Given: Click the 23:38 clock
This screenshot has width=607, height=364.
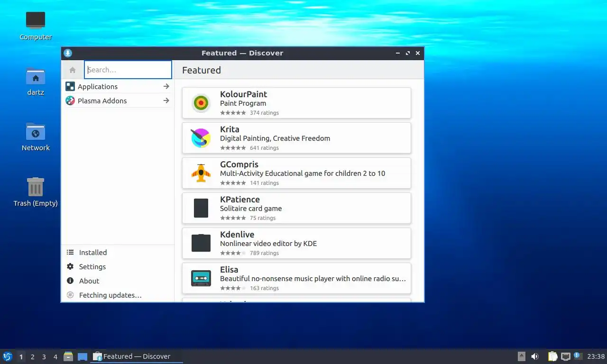Looking at the screenshot, I should pyautogui.click(x=596, y=356).
